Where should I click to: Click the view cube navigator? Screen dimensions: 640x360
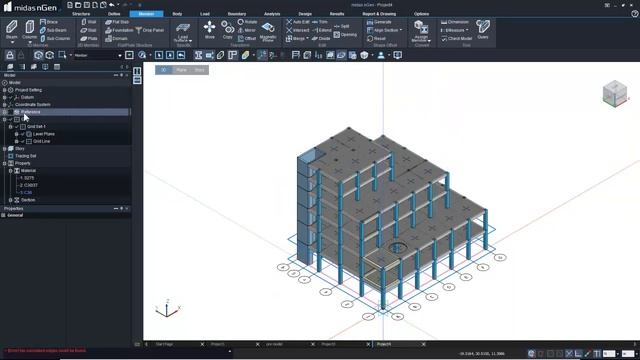[615, 93]
